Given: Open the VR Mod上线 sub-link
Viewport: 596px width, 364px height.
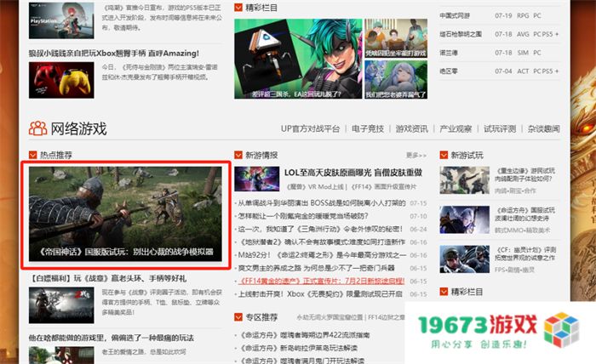Looking at the screenshot, I should coord(315,187).
